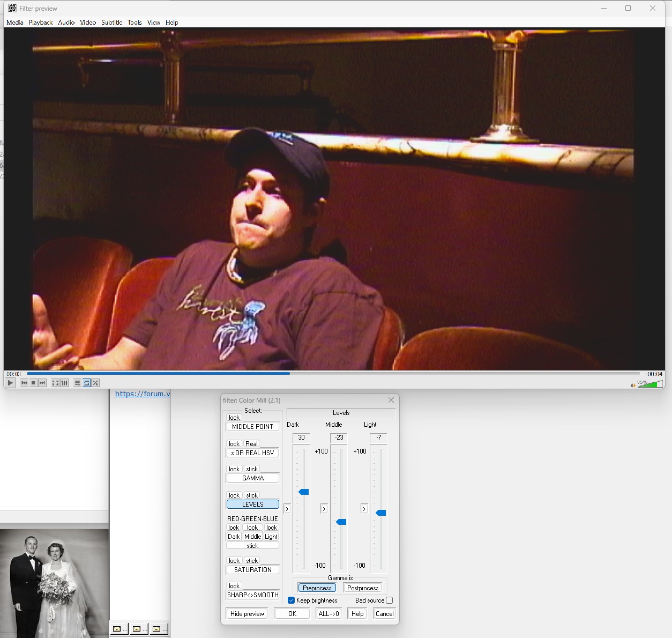Click the Middle level slider thumb

coord(341,522)
